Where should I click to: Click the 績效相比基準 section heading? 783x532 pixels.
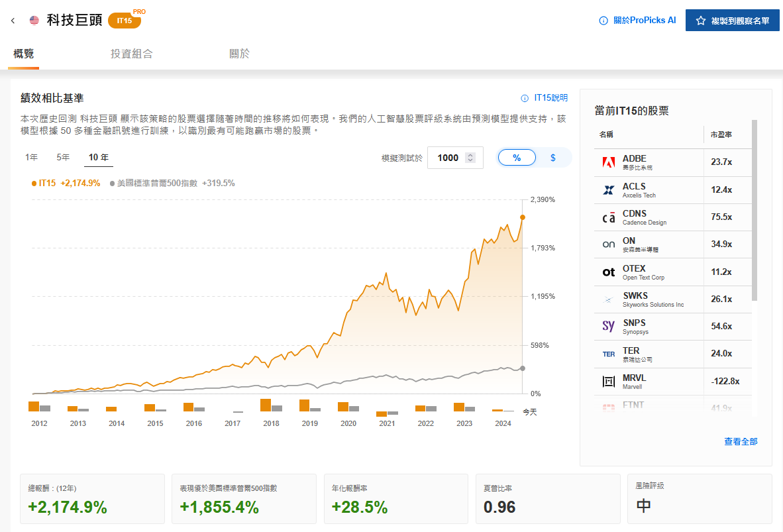pyautogui.click(x=52, y=98)
